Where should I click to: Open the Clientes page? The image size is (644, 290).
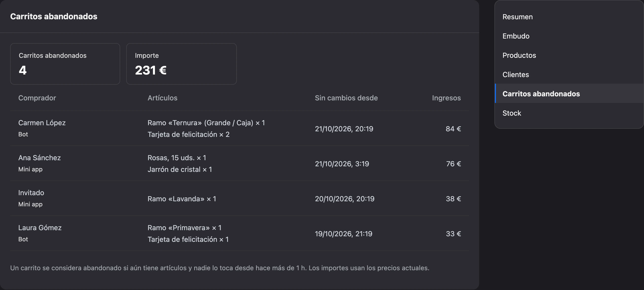click(x=569, y=75)
